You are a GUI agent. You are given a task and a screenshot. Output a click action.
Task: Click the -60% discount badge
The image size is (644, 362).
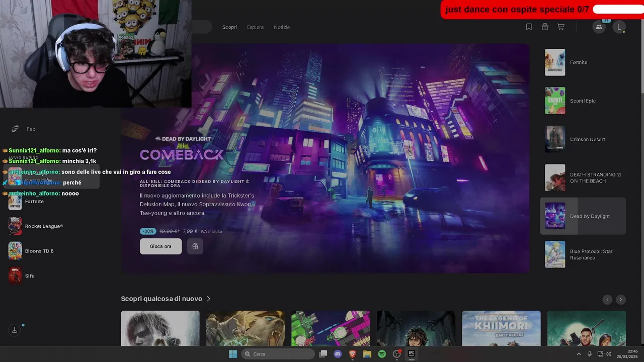148,231
